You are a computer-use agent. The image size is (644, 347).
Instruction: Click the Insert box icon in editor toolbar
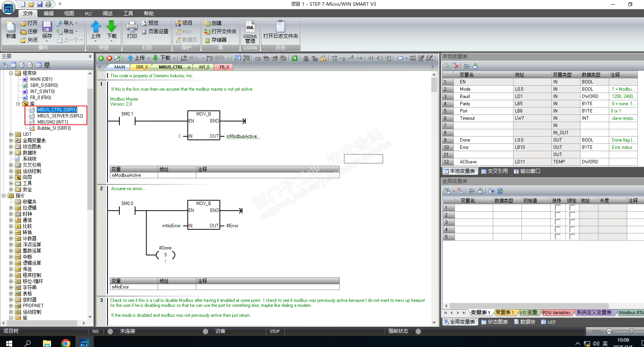[388, 58]
